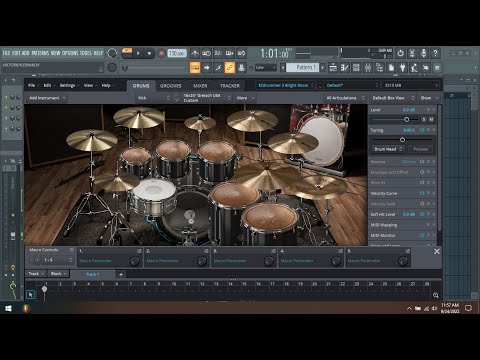The image size is (480, 360).
Task: Open the channel rack toolbar icon
Action: pos(356,68)
